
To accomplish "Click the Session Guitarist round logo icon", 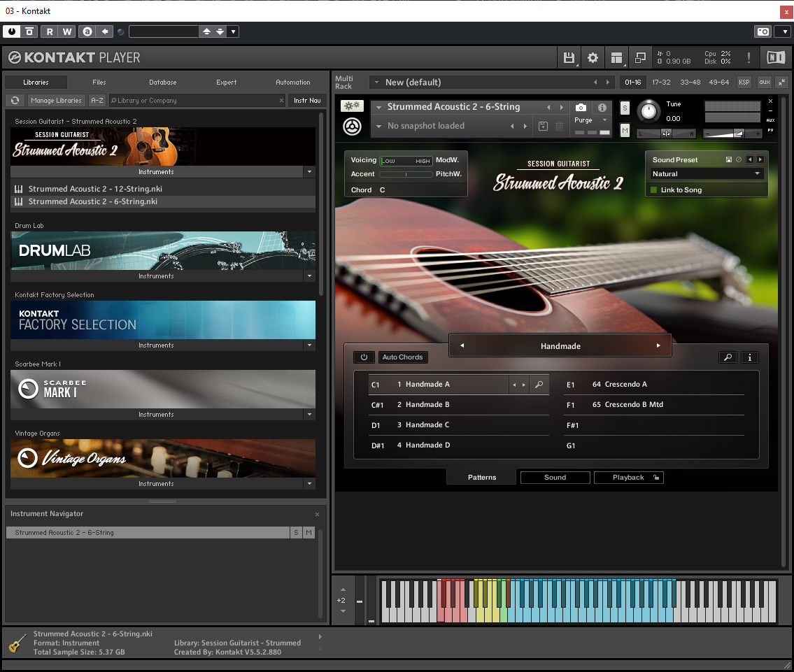I will coord(352,126).
